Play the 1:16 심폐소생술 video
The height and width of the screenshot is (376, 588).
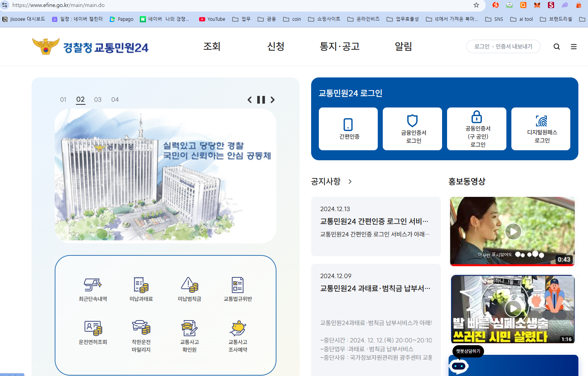pyautogui.click(x=513, y=309)
